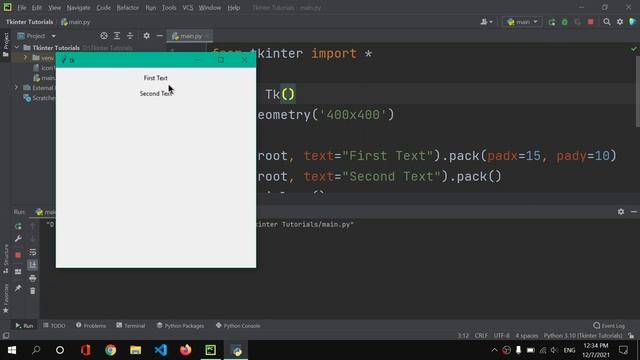Image resolution: width=640 pixels, height=360 pixels.
Task: Click the 4 spaces indent status
Action: pyautogui.click(x=527, y=336)
